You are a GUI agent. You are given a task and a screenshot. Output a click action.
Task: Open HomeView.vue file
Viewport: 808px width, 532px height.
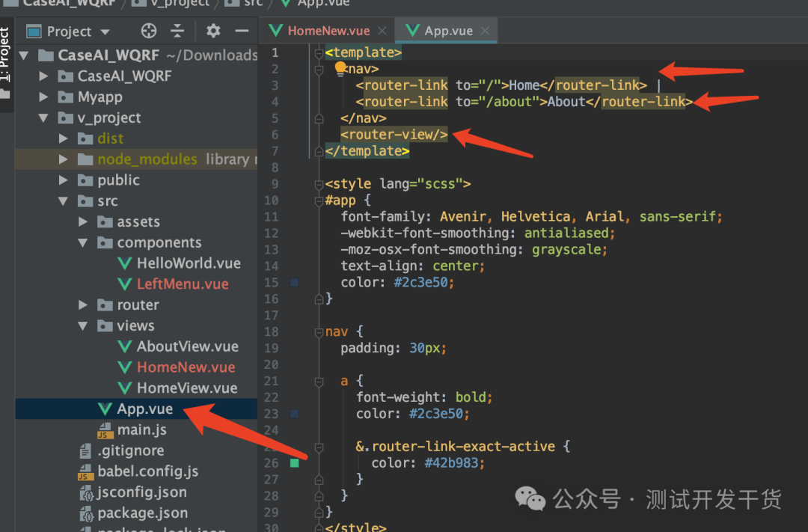pos(186,388)
